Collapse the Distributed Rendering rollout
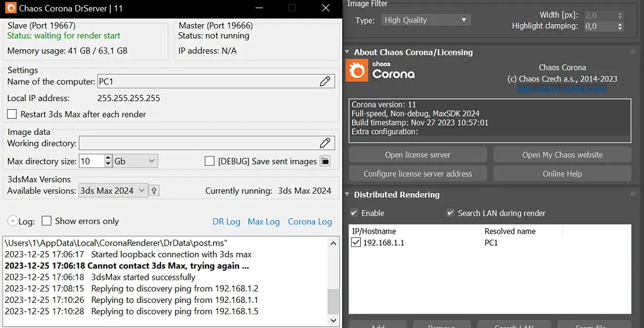This screenshot has width=644, height=328. [x=347, y=195]
